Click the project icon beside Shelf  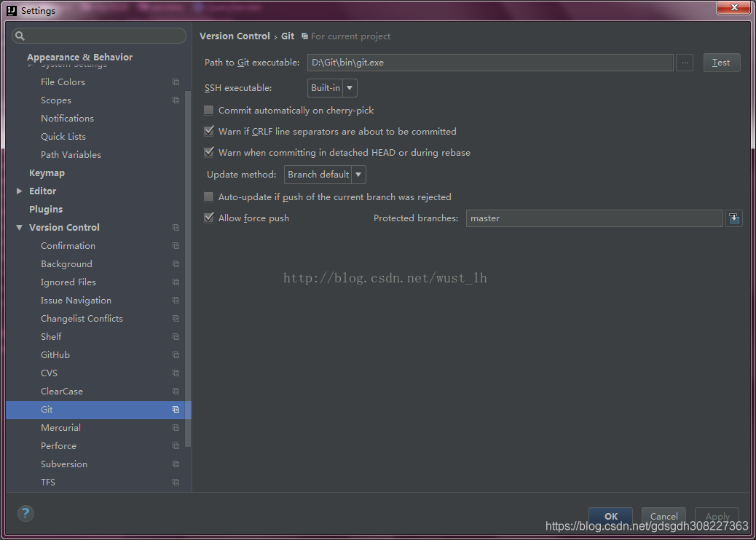176,337
